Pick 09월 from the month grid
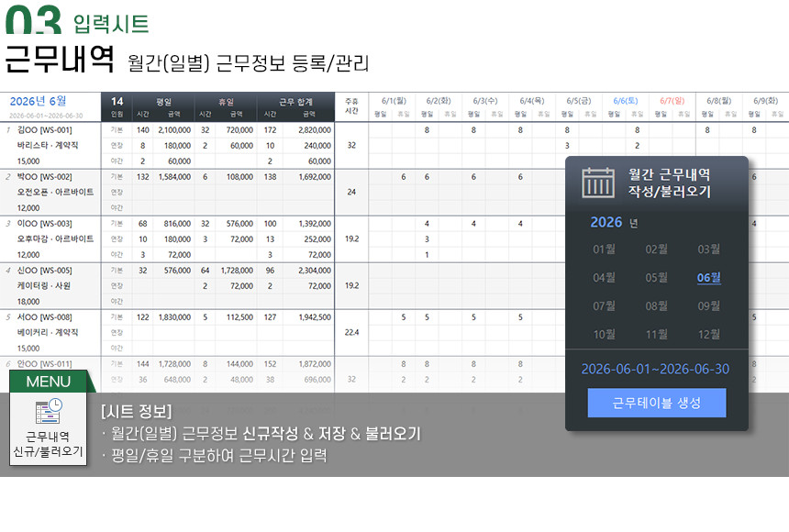This screenshot has height=532, width=789. 708,305
